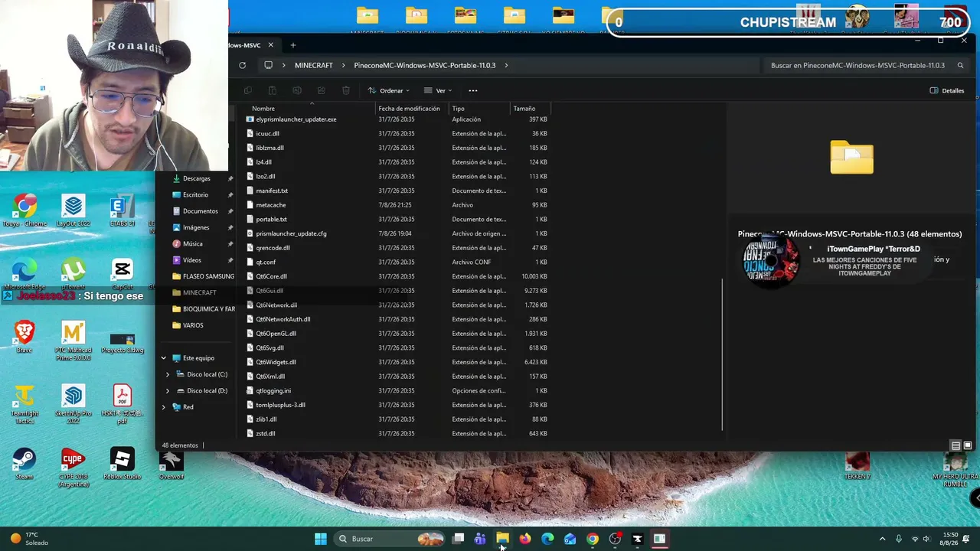Add a new File Explorer tab
Screen dimensions: 980x551
tap(292, 45)
